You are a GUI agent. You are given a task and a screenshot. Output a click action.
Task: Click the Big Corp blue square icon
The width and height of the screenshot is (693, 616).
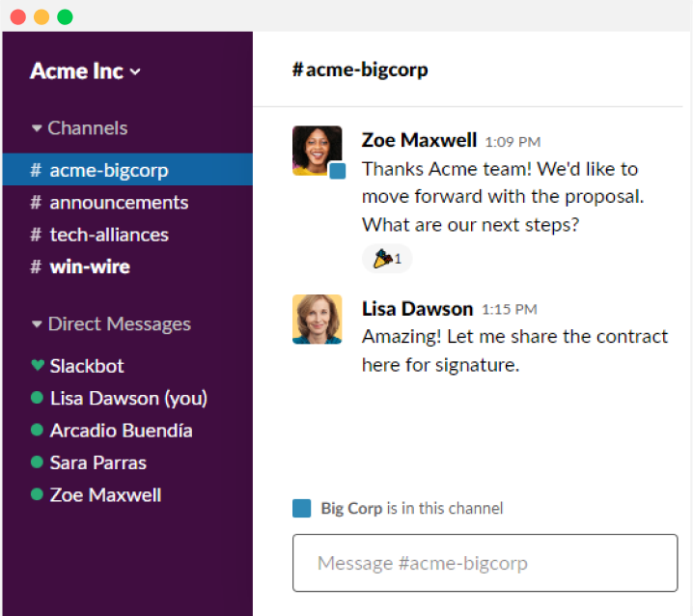302,509
